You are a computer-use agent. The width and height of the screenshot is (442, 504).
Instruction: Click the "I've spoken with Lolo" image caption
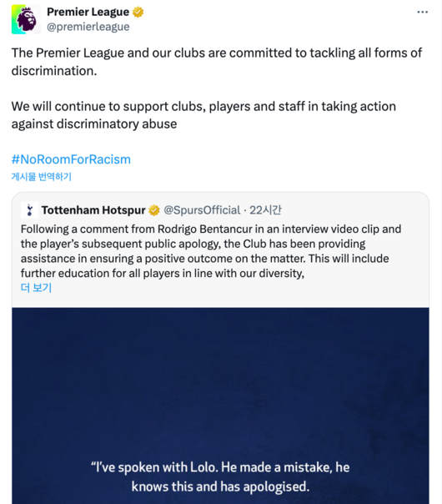pyautogui.click(x=220, y=477)
